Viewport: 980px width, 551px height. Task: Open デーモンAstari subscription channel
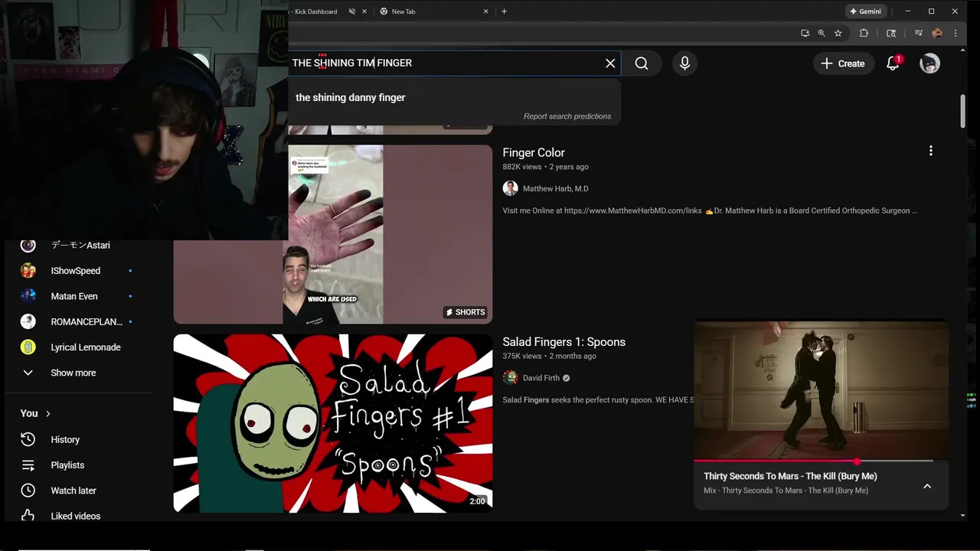click(79, 245)
